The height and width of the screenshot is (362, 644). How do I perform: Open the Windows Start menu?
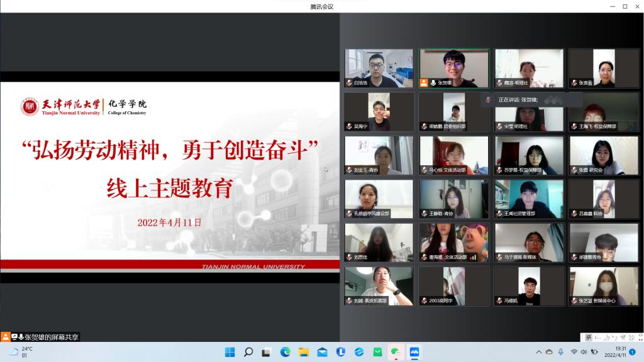(x=230, y=352)
